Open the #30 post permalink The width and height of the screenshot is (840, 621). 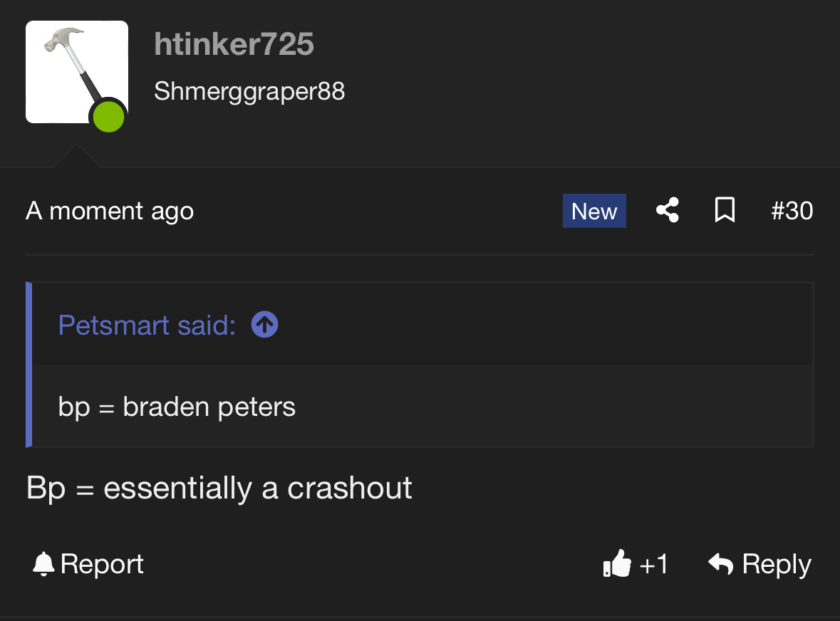coord(792,211)
